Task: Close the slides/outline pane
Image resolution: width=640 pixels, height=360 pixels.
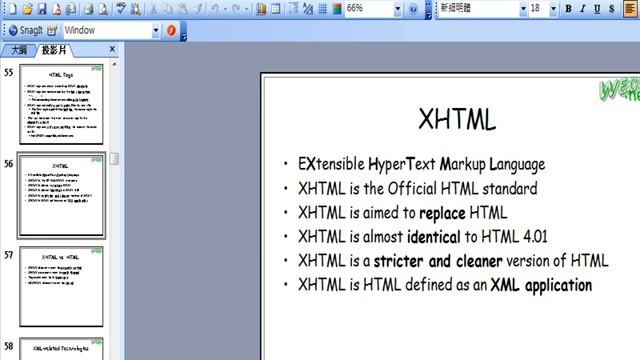Action: click(112, 49)
